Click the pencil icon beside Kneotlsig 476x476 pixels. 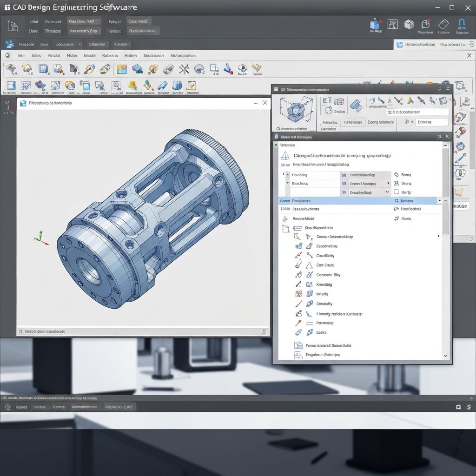coord(298,284)
